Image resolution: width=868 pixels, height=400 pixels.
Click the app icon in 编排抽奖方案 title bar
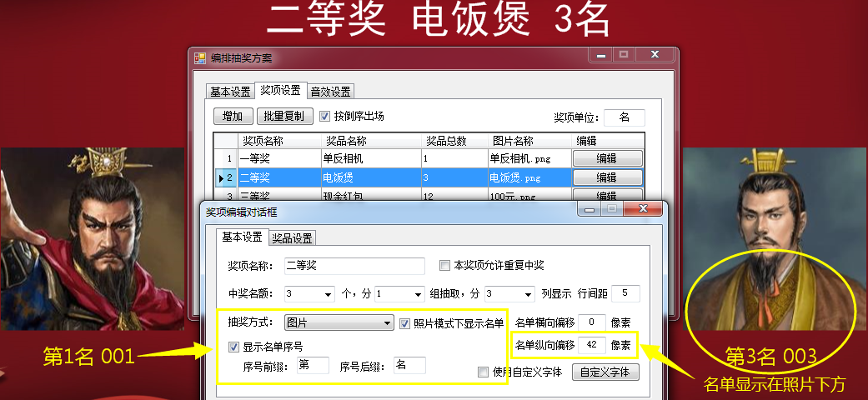[200, 58]
